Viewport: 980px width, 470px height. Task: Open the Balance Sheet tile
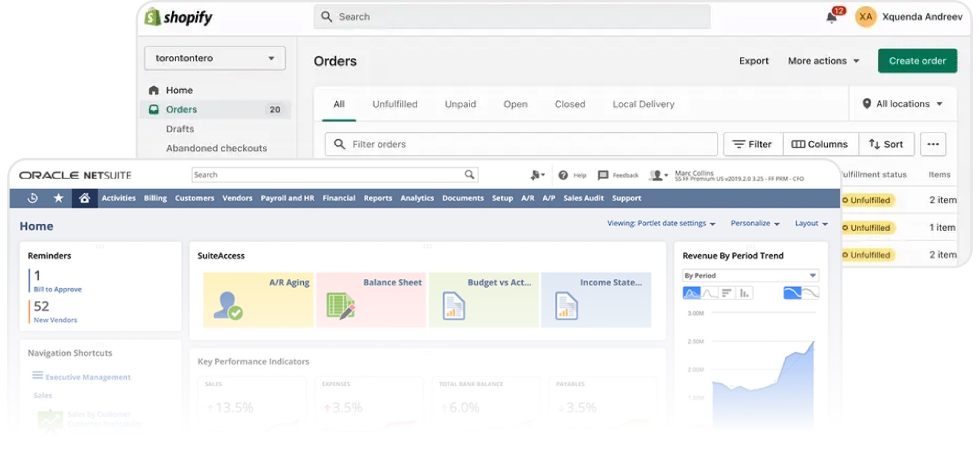pos(371,300)
